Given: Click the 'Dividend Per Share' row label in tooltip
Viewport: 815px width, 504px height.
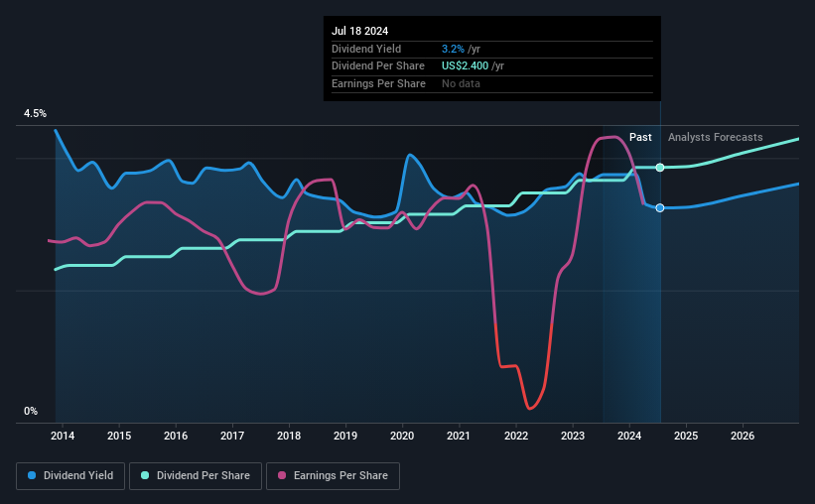Looking at the screenshot, I should click(x=378, y=66).
